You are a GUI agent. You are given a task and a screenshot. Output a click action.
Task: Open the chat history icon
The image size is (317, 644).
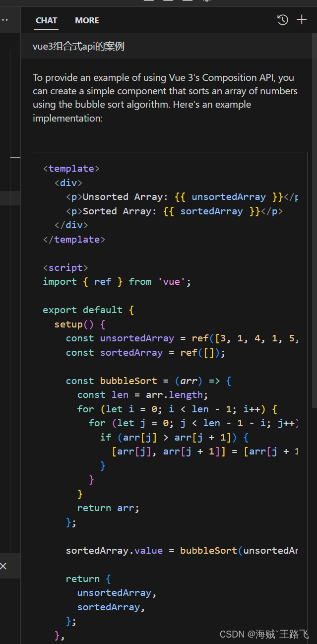pyautogui.click(x=282, y=20)
